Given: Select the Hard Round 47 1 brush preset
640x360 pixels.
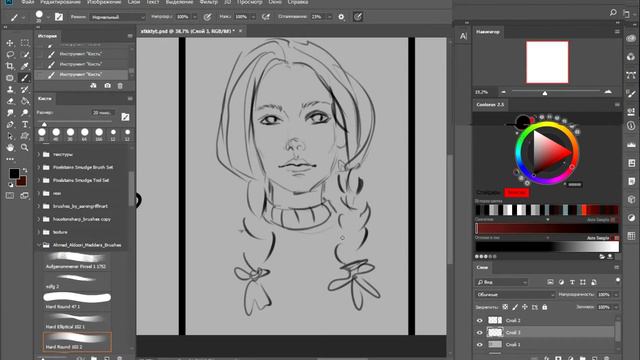Looking at the screenshot, I should coord(77,300).
